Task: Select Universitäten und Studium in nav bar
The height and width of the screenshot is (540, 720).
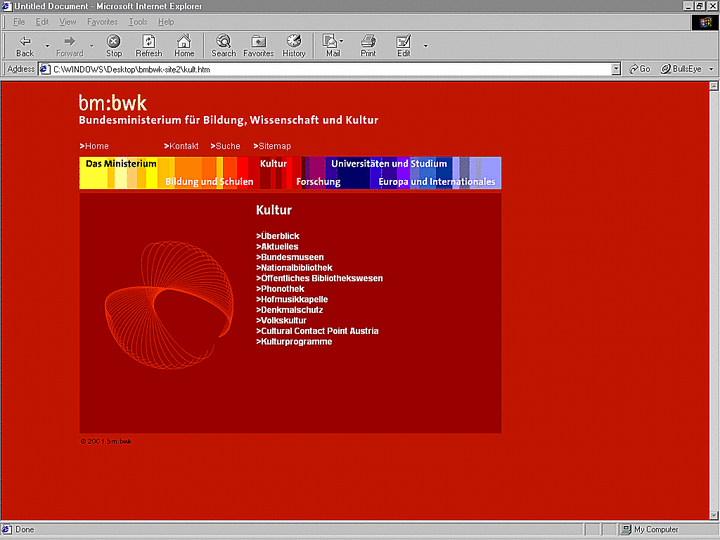Action: pos(389,163)
